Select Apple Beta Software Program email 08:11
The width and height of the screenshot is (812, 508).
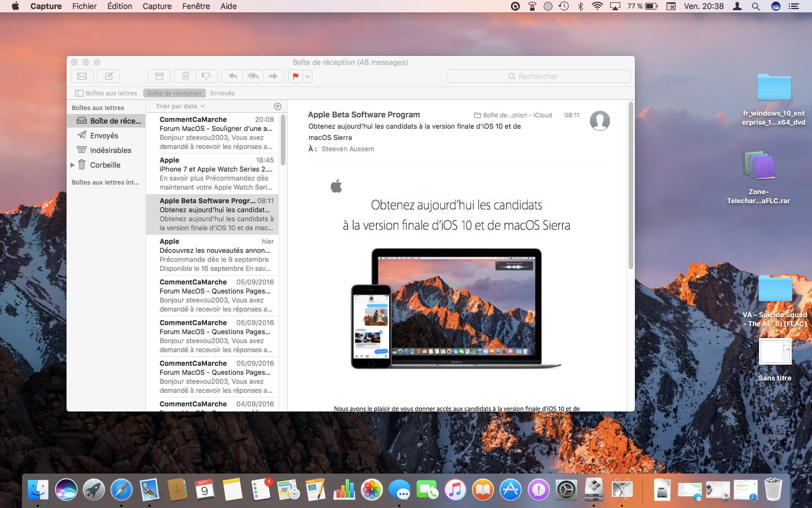(213, 214)
